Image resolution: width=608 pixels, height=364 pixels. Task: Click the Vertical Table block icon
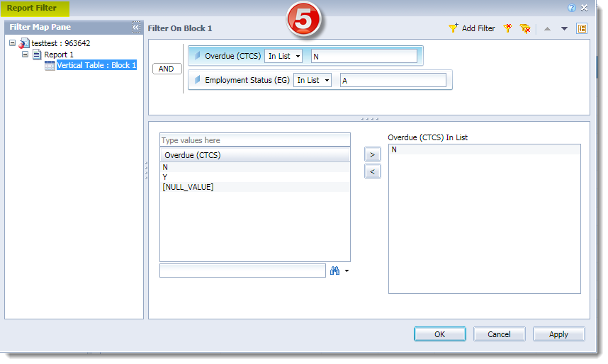50,66
